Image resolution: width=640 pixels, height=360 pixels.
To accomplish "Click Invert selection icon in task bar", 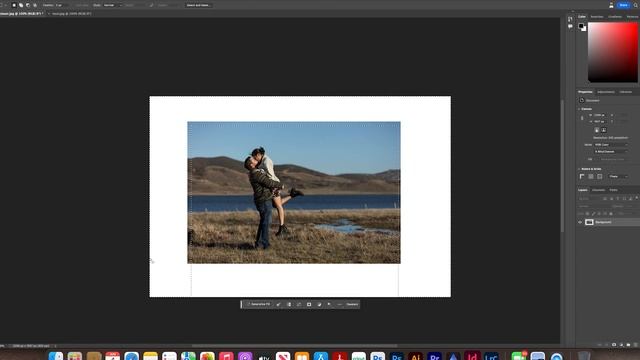I will point(289,304).
